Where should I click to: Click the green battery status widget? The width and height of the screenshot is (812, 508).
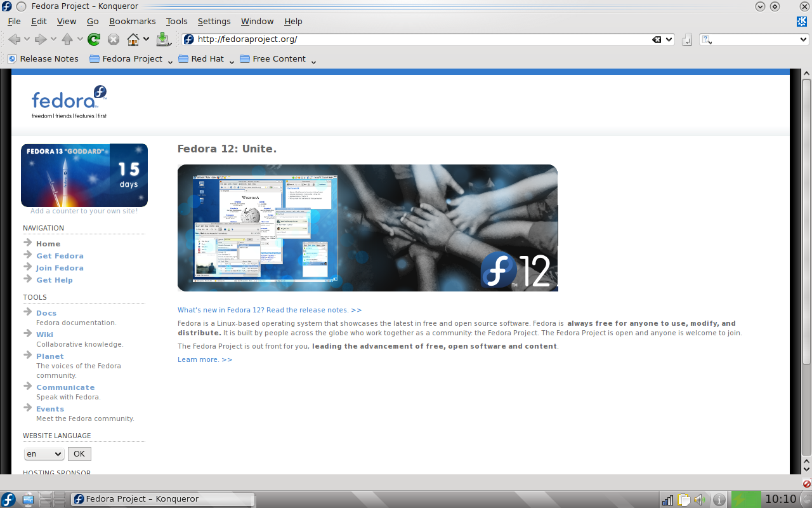tap(745, 499)
